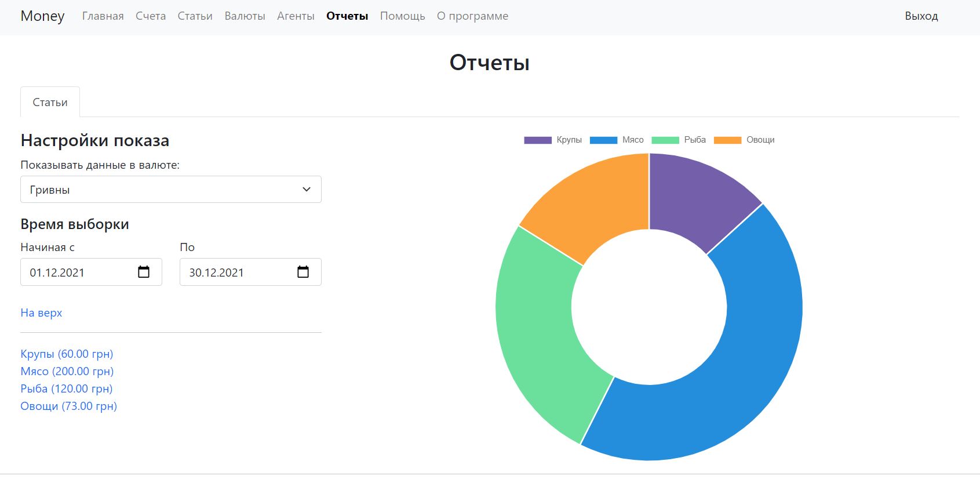Open the Агенты page from navbar
Screen dimensions: 980x494
point(296,16)
